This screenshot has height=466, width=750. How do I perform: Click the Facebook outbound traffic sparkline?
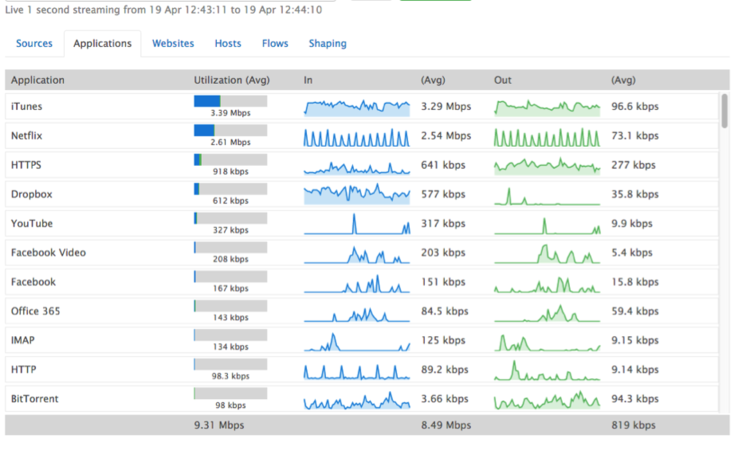point(547,283)
